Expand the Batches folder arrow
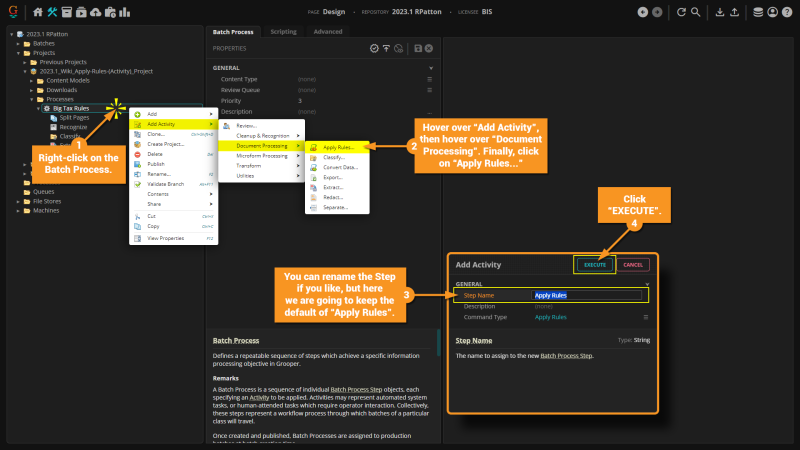 (x=18, y=44)
